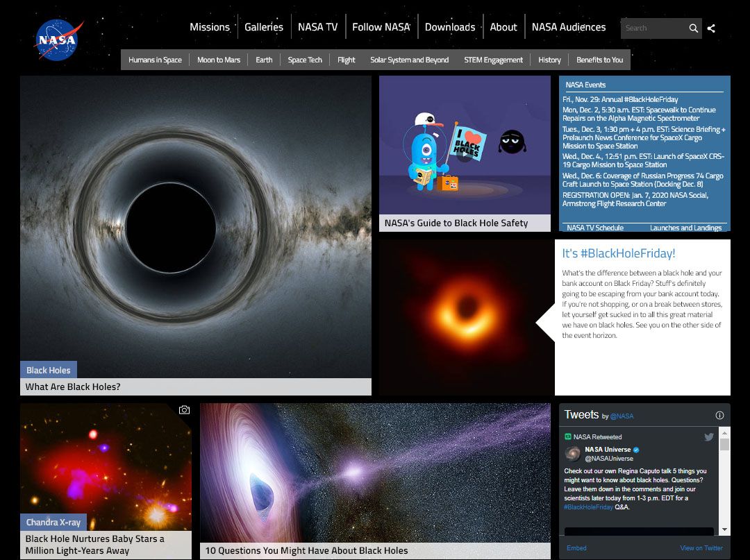Open the Downloads dropdown menu
This screenshot has height=560, width=750.
click(450, 27)
